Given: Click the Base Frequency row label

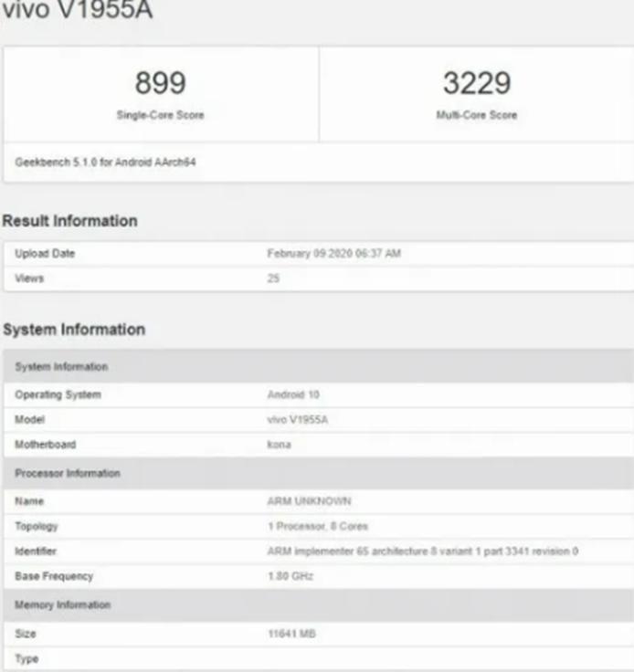Looking at the screenshot, I should click(54, 576).
